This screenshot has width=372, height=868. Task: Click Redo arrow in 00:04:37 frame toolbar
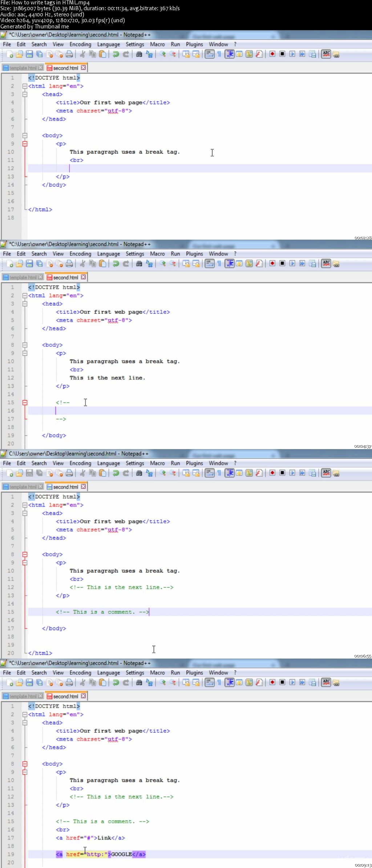(x=126, y=264)
